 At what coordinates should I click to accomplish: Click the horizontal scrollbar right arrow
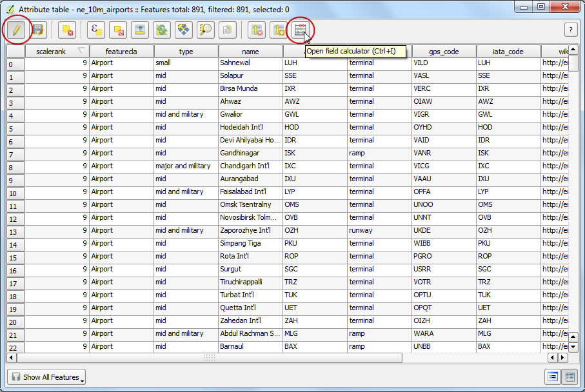[562, 357]
